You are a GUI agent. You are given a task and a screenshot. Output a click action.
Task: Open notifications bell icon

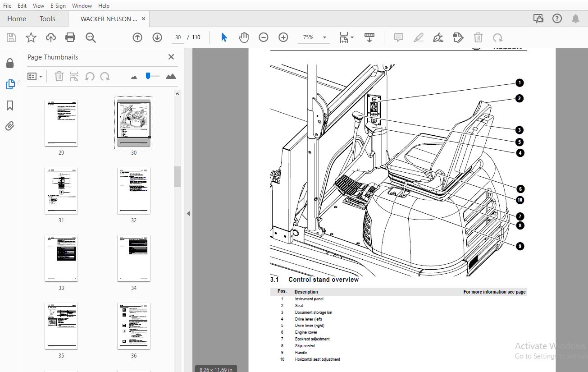coord(575,18)
